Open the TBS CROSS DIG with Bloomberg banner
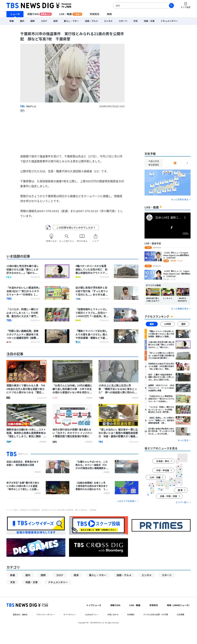The height and width of the screenshot is (644, 197). point(98,548)
